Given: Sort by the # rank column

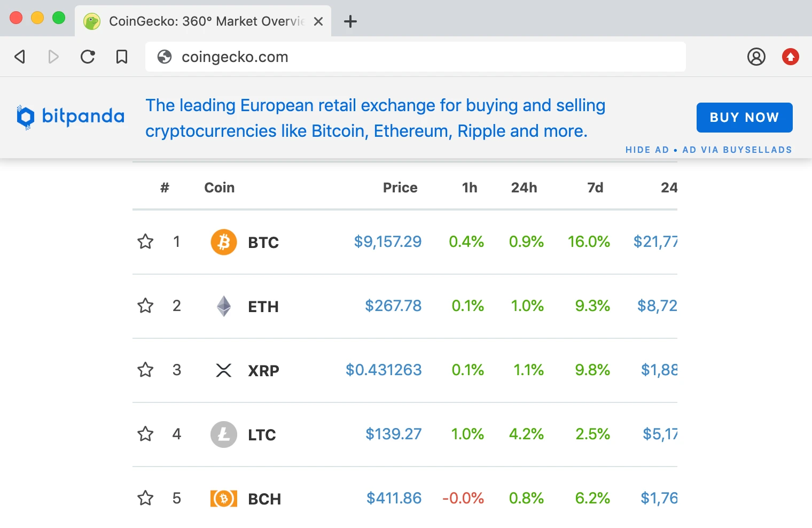Looking at the screenshot, I should [x=165, y=188].
